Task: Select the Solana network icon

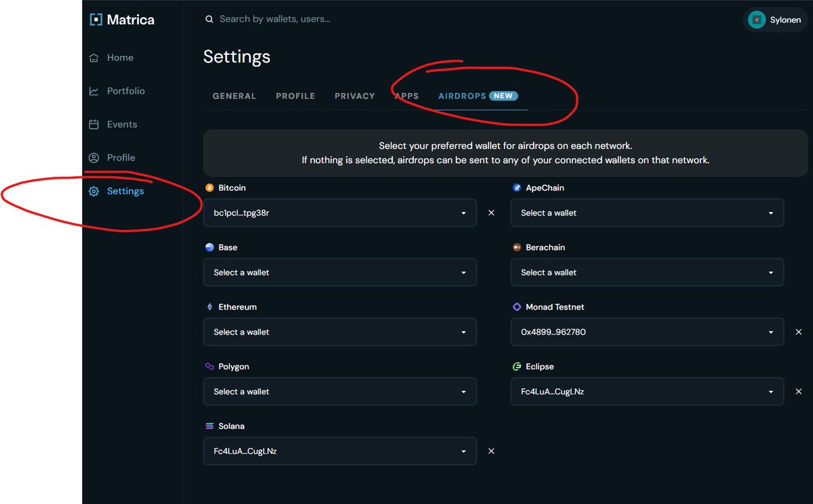Action: 210,426
